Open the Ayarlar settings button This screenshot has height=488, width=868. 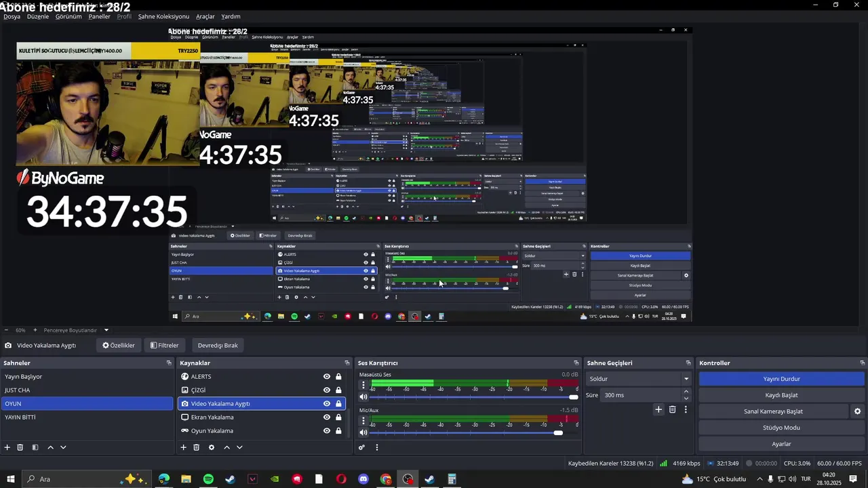pos(782,444)
